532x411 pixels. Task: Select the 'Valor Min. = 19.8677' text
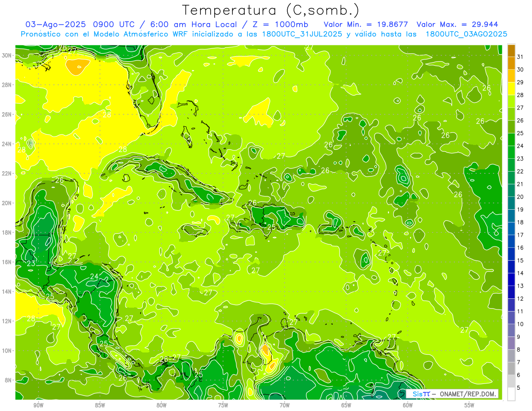[x=366, y=24]
